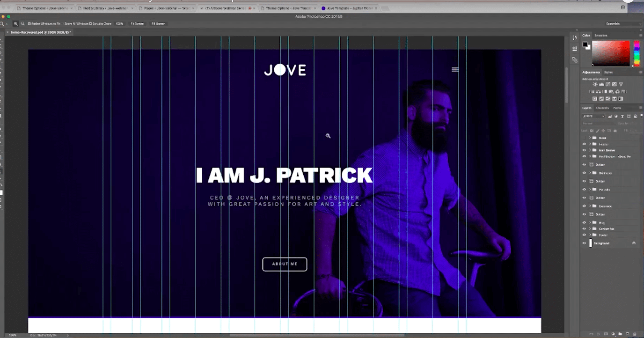The height and width of the screenshot is (338, 644).
Task: Click the Fill Screen button
Action: click(x=158, y=23)
